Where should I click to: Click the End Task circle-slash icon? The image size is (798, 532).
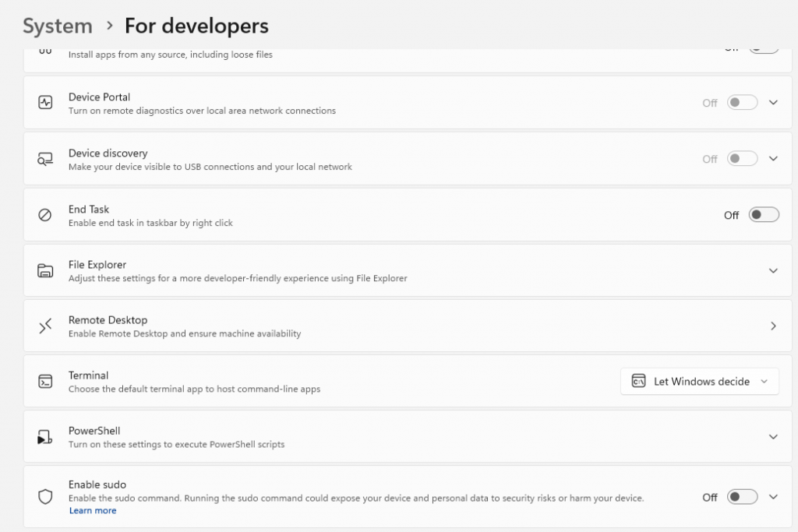45,215
